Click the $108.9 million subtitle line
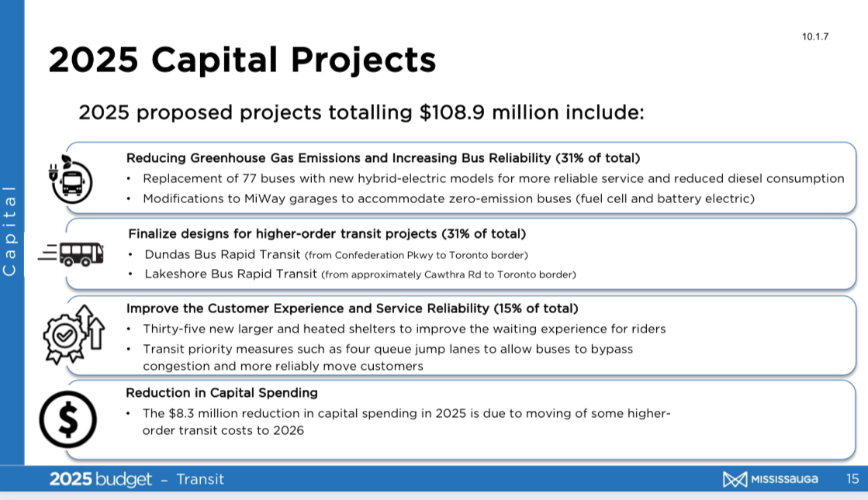Screen dimensions: 868x500 (x=361, y=112)
